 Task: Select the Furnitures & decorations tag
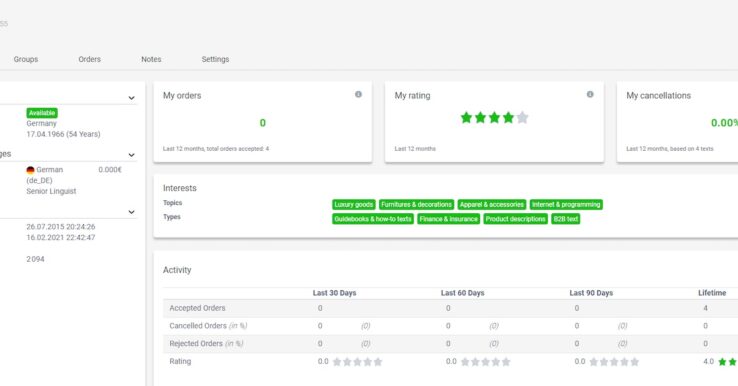click(x=416, y=204)
